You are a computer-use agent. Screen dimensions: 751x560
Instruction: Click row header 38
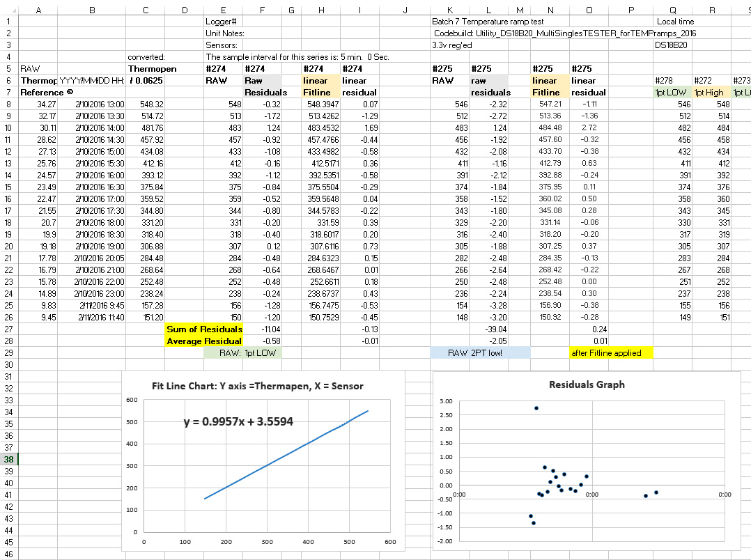pyautogui.click(x=9, y=459)
